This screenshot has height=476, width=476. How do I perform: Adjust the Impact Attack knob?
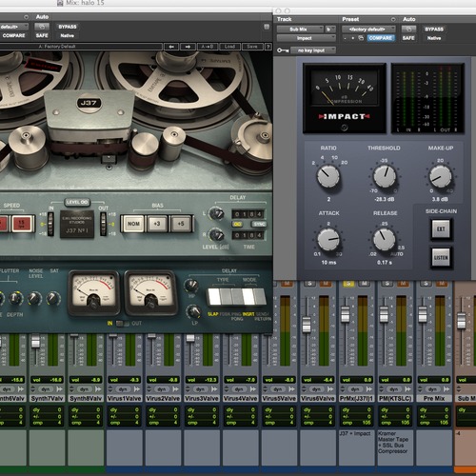pos(328,240)
